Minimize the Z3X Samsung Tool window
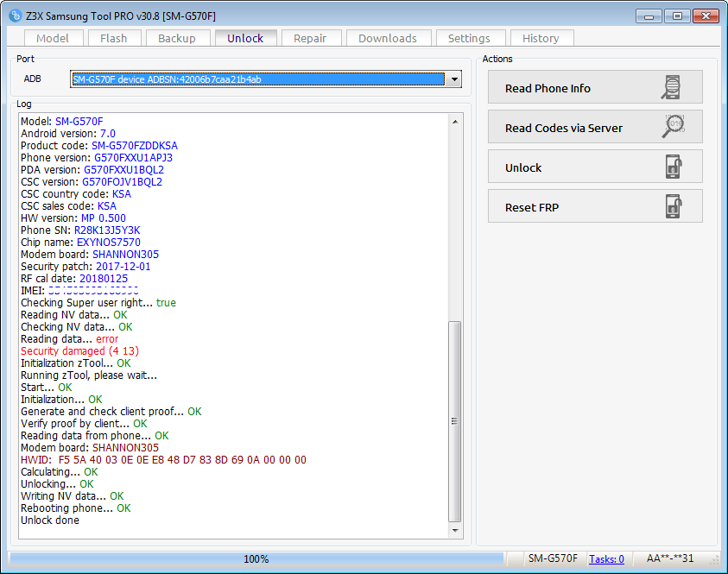This screenshot has height=574, width=728. [649, 16]
